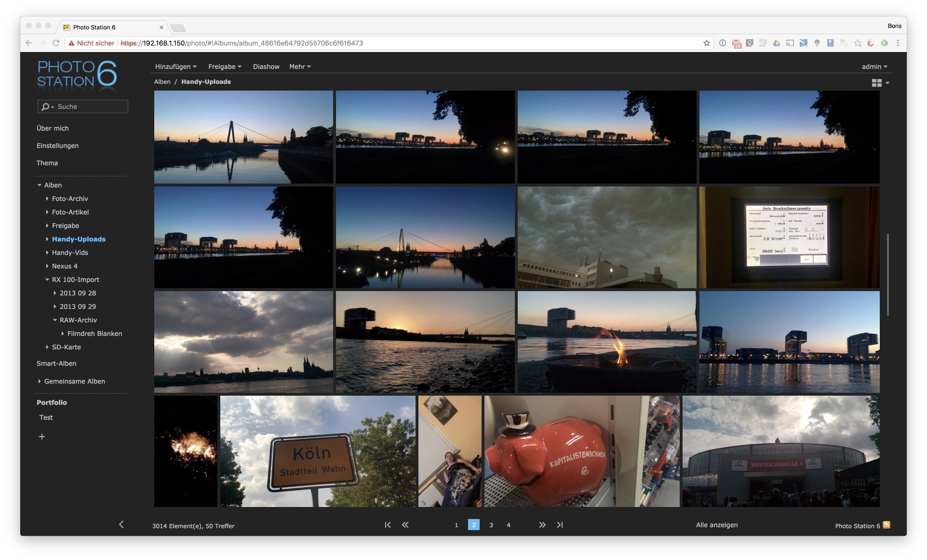
Task: Expand the Foto-Archiv album tree
Action: [47, 199]
